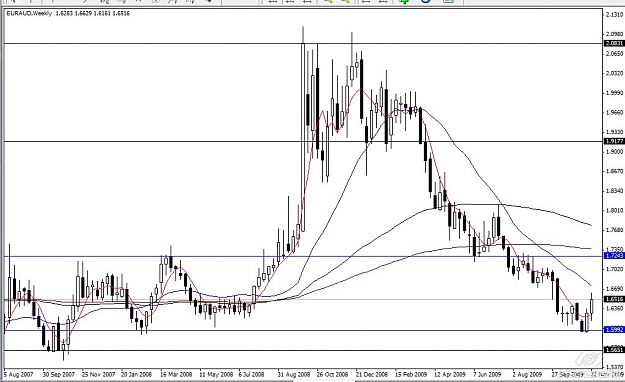Click the 2 Aug 2009 date label
The height and width of the screenshot is (382, 625).
pos(526,375)
